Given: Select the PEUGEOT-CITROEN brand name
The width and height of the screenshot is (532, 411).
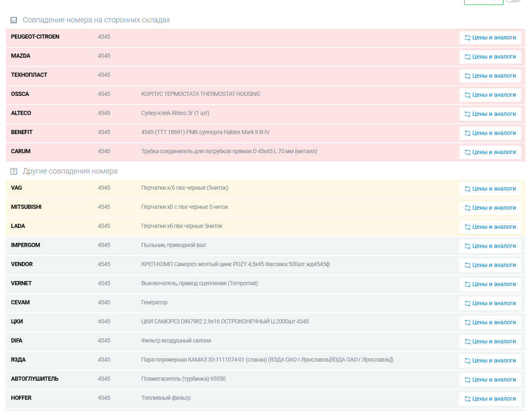Looking at the screenshot, I should [x=35, y=37].
